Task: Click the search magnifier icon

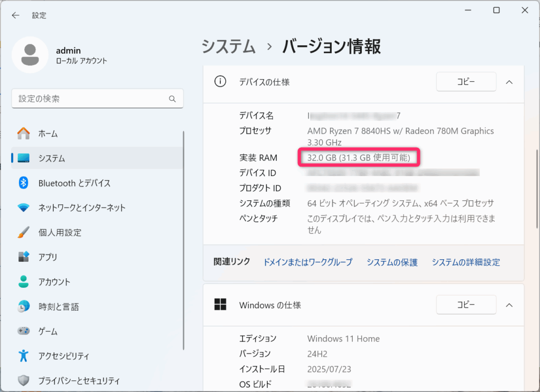Action: point(172,99)
